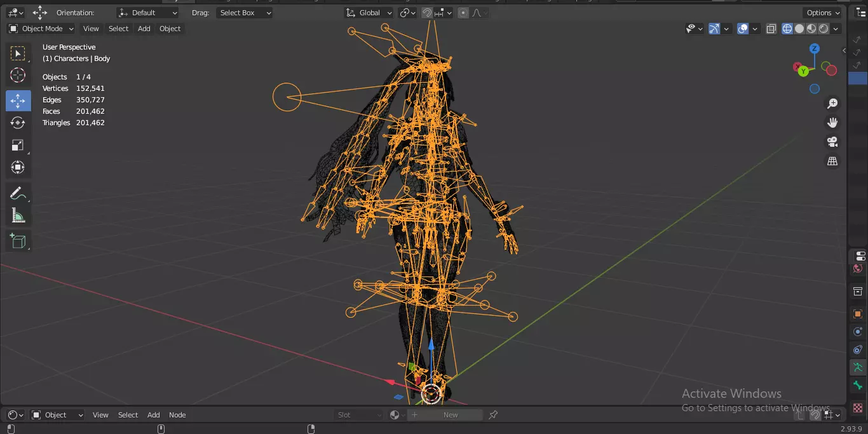Open the Orientation Default dropdown

click(147, 13)
